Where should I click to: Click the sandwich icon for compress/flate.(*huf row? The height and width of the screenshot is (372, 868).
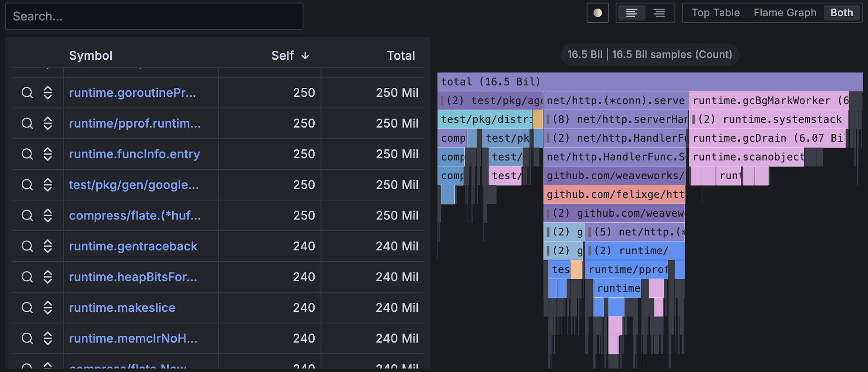tap(47, 215)
